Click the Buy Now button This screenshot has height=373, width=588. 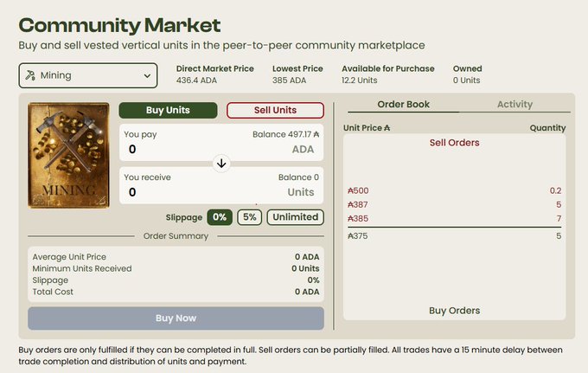click(x=176, y=318)
